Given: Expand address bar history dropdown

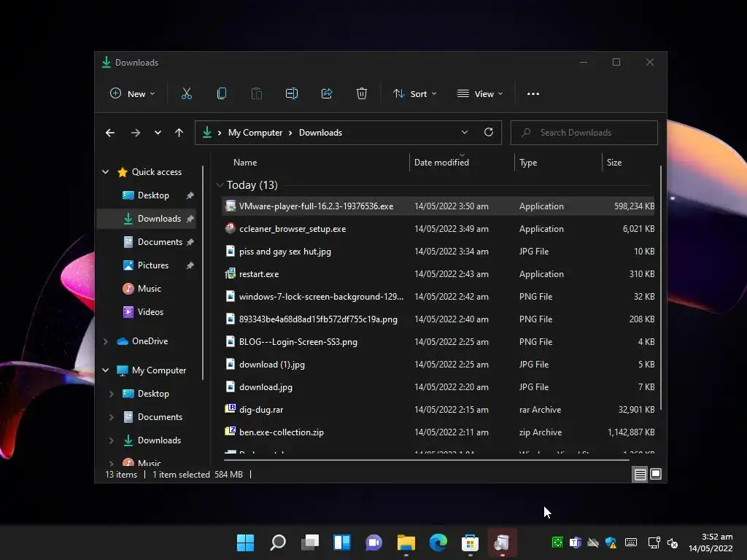Looking at the screenshot, I should click(x=465, y=133).
